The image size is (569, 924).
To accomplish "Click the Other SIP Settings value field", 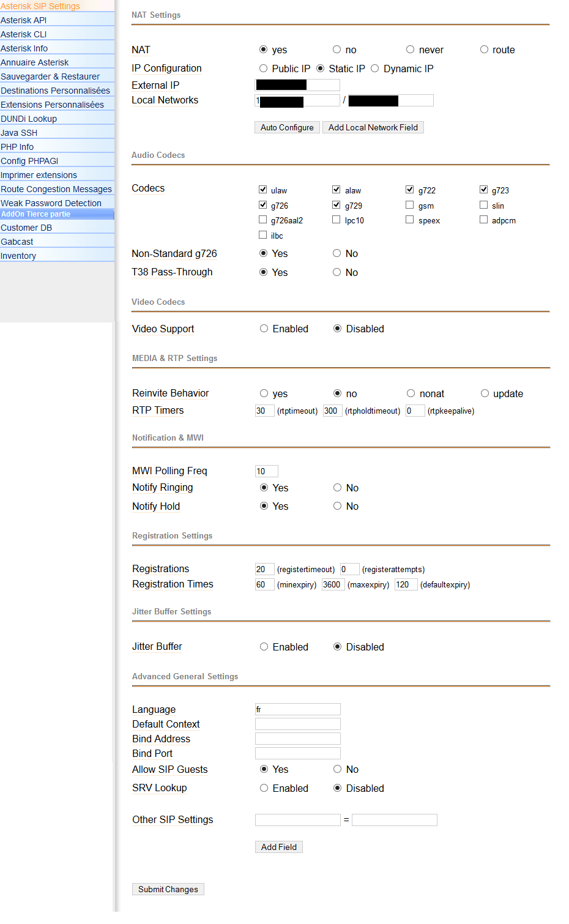I will [395, 820].
